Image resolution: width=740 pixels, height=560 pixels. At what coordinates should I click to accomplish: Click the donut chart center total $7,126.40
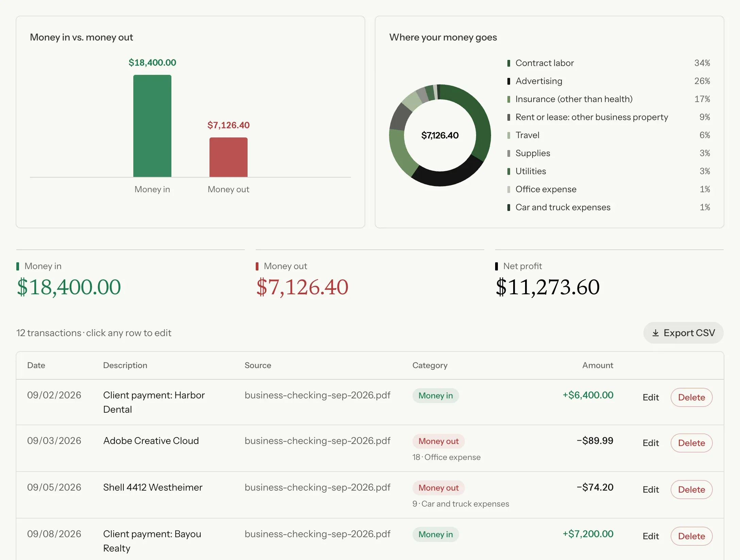(x=440, y=135)
